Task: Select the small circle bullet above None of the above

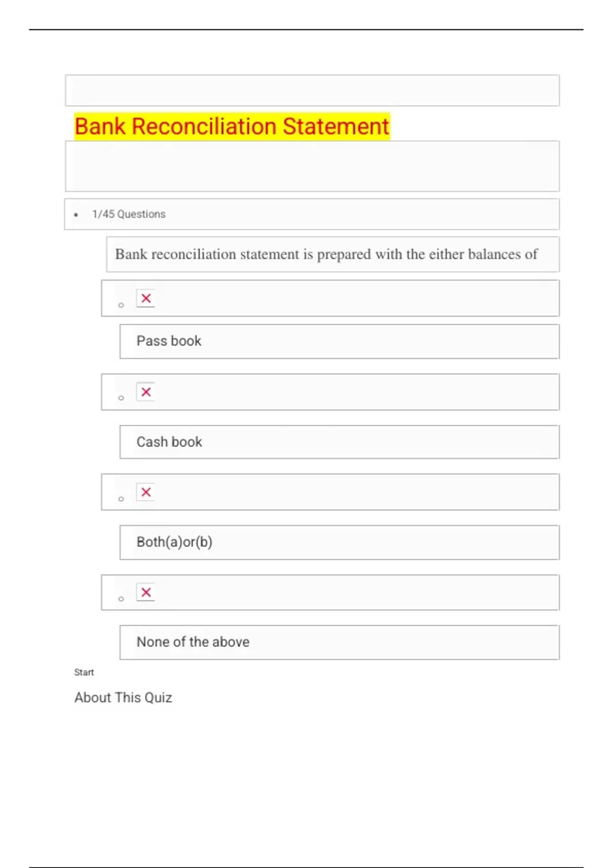Action: pos(121,599)
